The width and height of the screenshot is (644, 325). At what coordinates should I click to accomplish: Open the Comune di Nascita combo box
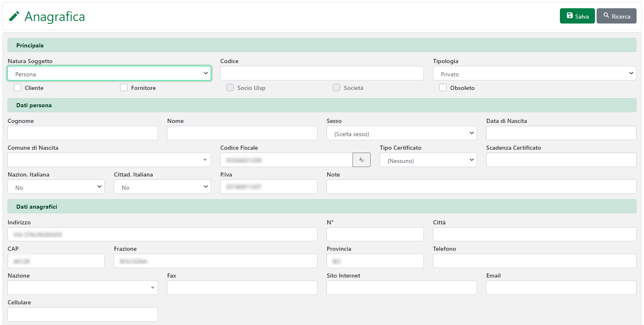(109, 160)
